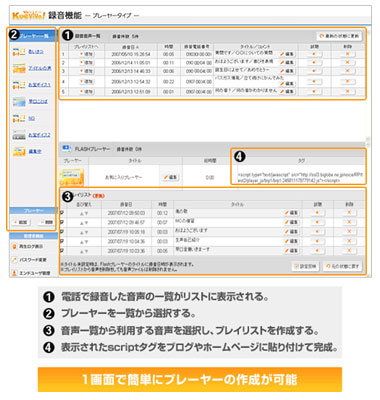Delete recording row 3 with the X icon
This screenshot has height=400, width=380.
348,71
